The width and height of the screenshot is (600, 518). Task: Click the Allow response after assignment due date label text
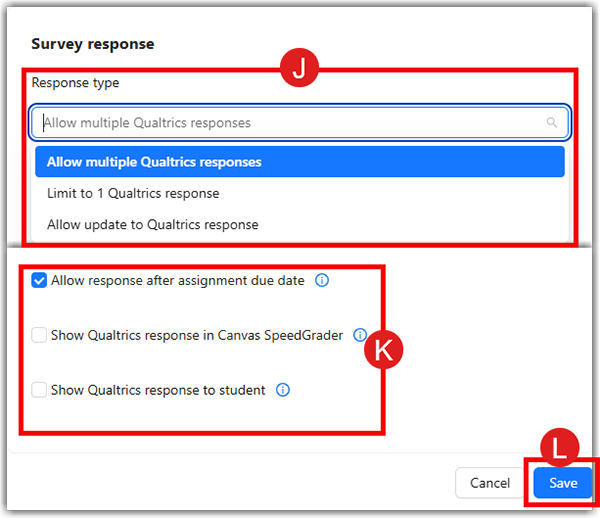pos(177,281)
